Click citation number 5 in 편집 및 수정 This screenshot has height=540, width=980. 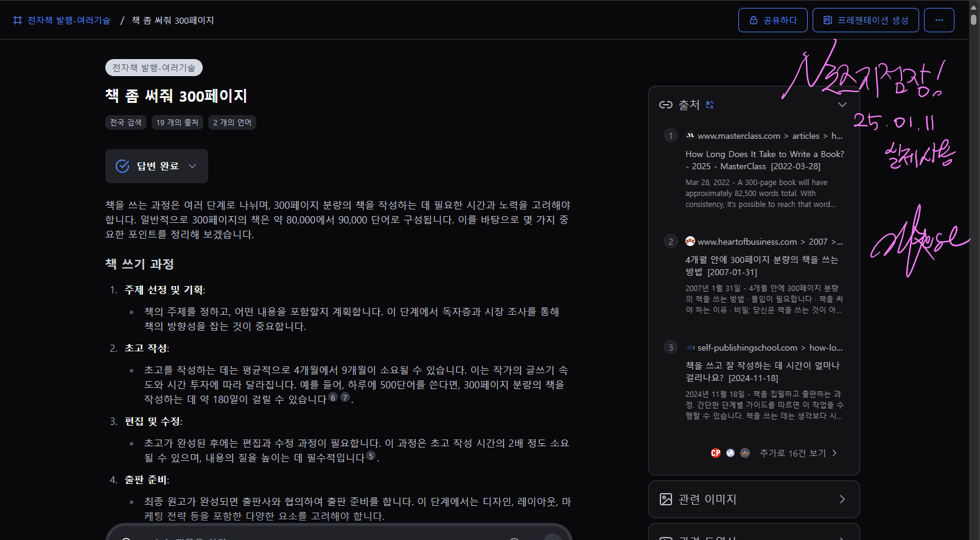(x=371, y=456)
